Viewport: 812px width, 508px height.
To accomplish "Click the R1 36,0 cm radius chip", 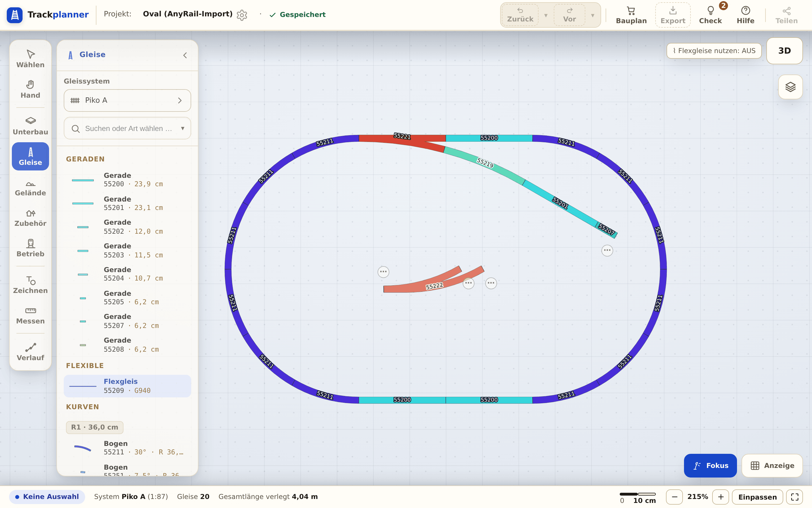I will (x=95, y=427).
